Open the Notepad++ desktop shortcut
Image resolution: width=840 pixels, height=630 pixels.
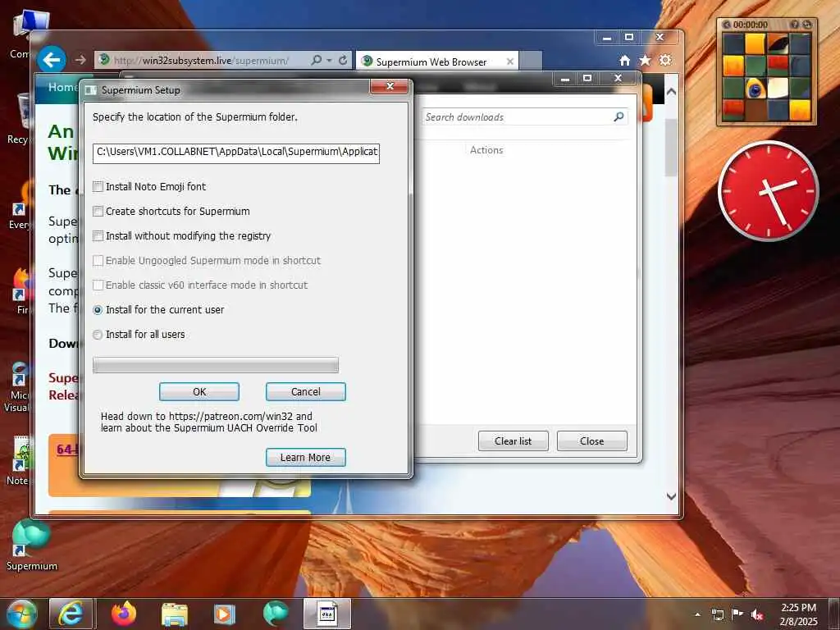[x=21, y=461]
